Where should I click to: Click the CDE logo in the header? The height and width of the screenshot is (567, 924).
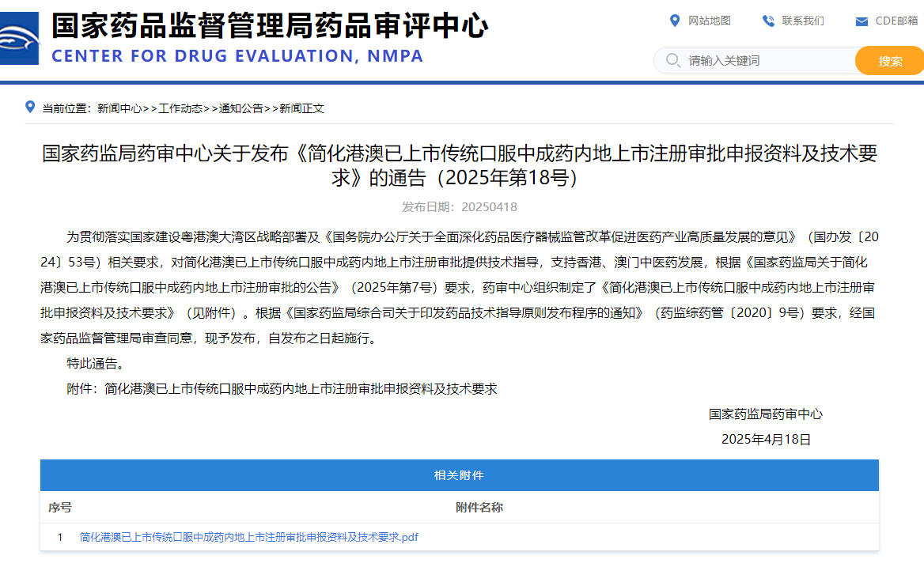tap(17, 41)
